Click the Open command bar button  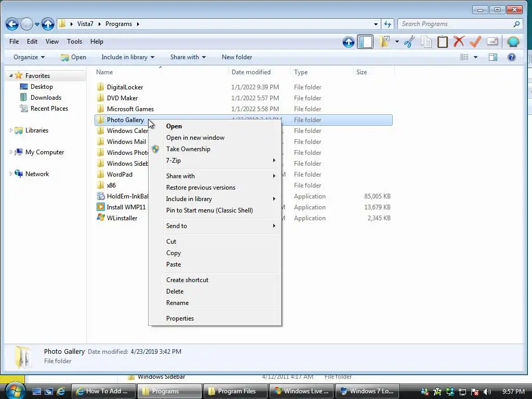tap(73, 57)
